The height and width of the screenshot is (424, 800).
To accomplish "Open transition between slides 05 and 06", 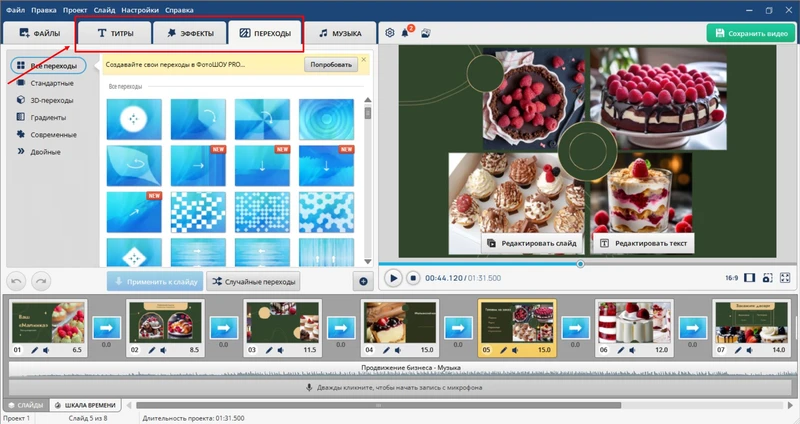I will 576,328.
